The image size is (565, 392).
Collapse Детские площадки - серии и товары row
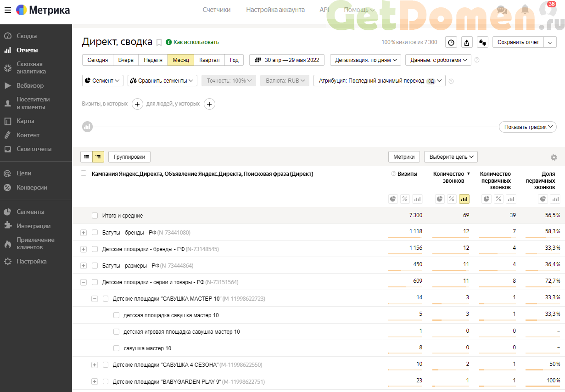[x=84, y=282]
